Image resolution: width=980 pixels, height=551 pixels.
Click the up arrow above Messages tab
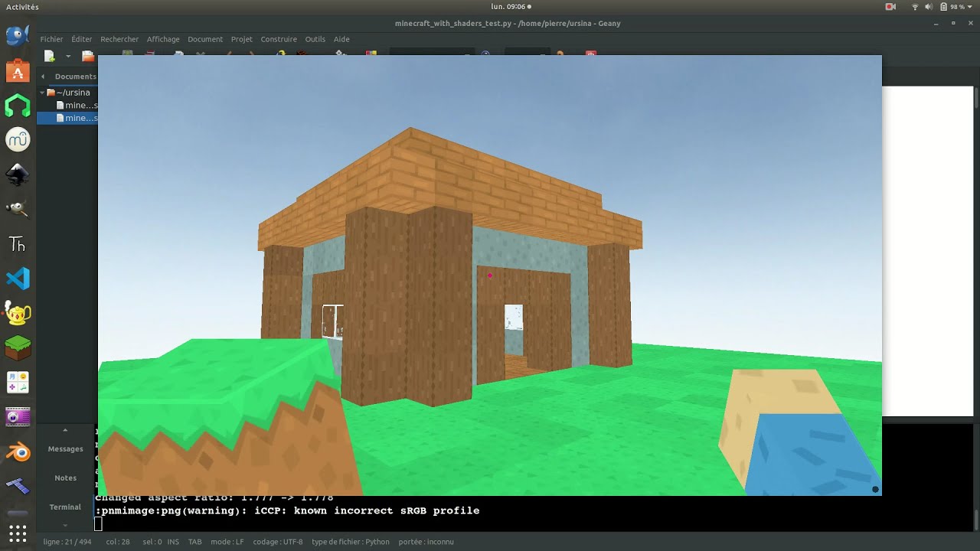(65, 430)
